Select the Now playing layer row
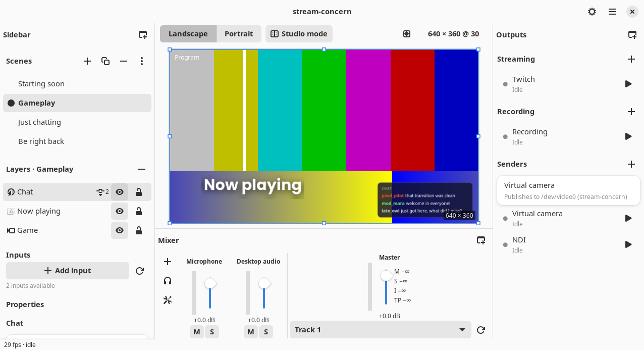The image size is (644, 350). click(x=77, y=211)
